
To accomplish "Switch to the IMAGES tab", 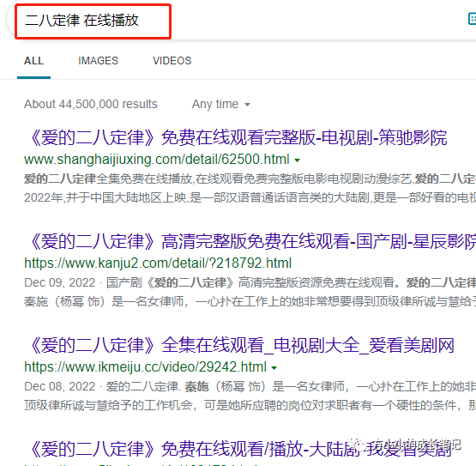I will [98, 61].
